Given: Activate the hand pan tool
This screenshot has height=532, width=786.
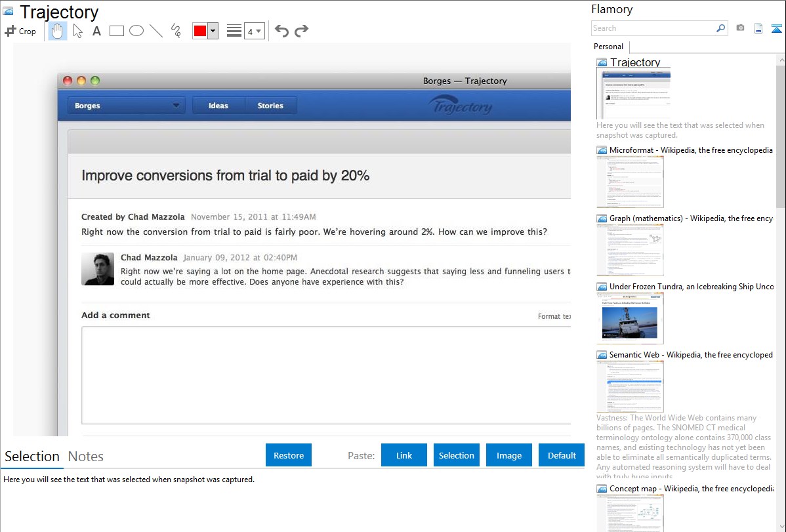Looking at the screenshot, I should [57, 31].
